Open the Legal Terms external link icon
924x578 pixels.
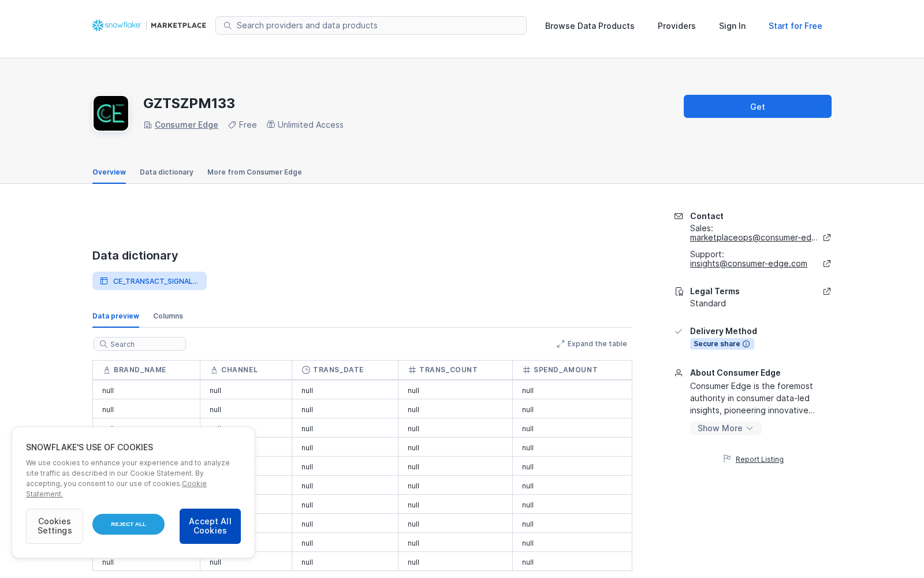click(x=827, y=291)
